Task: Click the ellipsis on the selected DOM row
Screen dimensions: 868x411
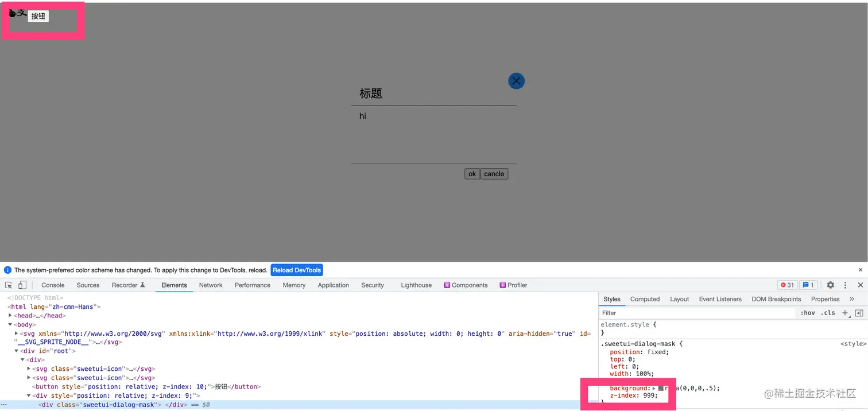Action: coord(4,405)
